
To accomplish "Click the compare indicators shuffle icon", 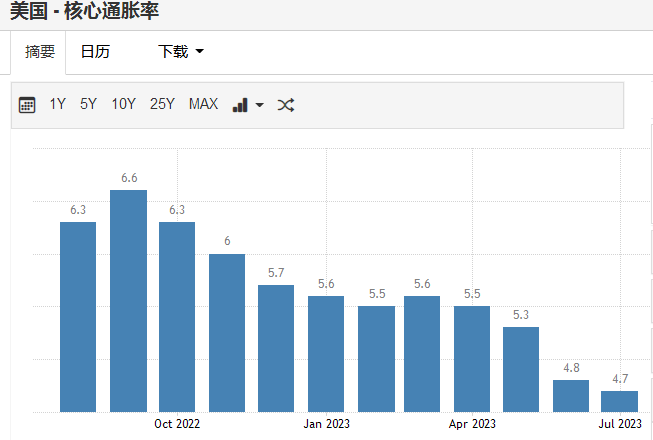I will point(285,105).
